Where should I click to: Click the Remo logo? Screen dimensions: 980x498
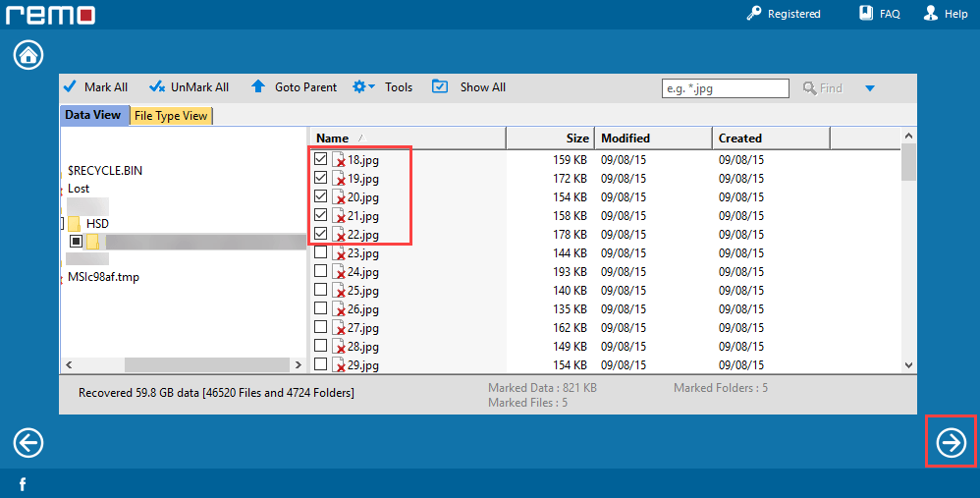click(51, 14)
